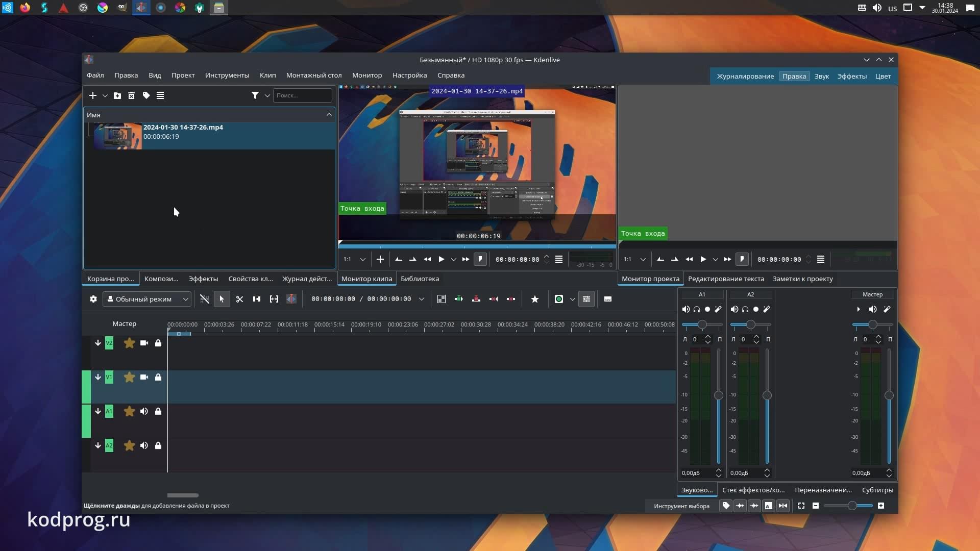This screenshot has width=980, height=551.
Task: Zoom out timeline with minus icon
Action: (816, 506)
